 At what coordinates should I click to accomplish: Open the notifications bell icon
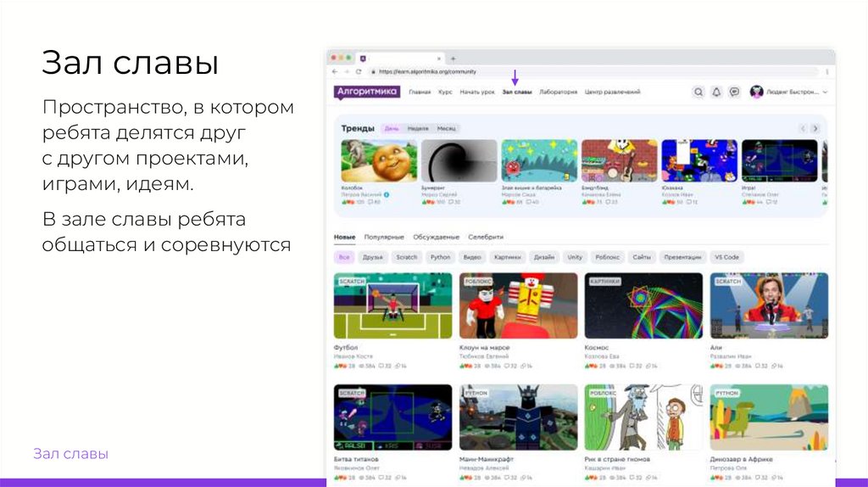[x=716, y=92]
